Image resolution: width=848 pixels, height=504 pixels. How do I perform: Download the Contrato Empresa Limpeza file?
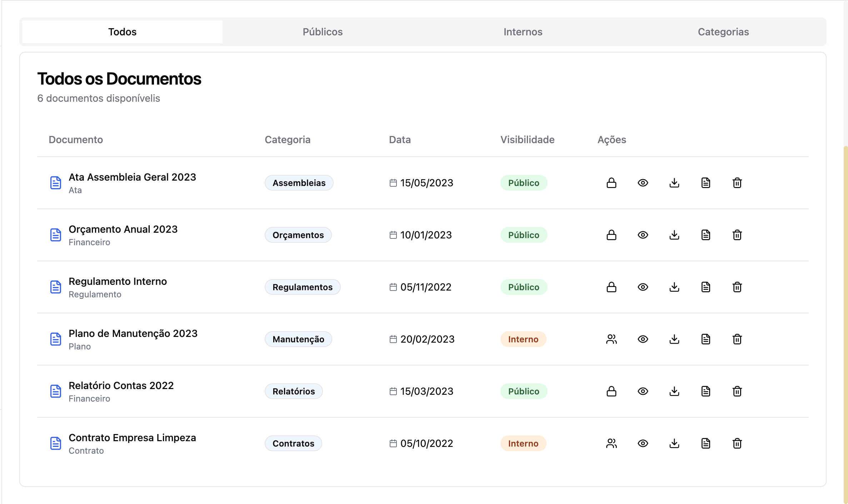pos(674,443)
